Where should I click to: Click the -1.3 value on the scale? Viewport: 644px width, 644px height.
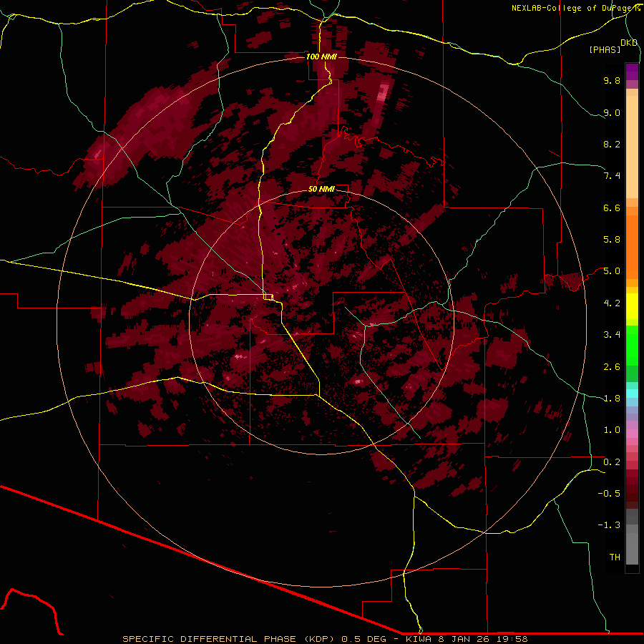(x=609, y=525)
